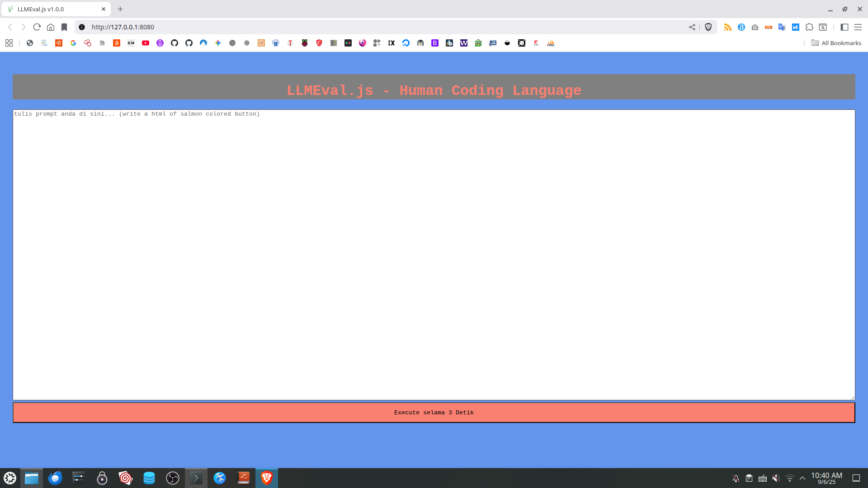Focus the prompt text area
The height and width of the screenshot is (488, 868).
[434, 254]
